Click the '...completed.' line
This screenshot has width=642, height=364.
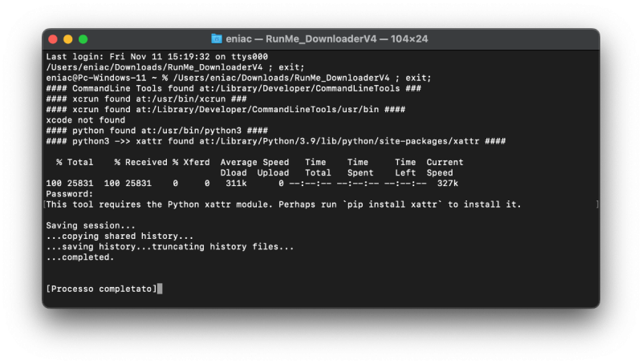point(79,257)
